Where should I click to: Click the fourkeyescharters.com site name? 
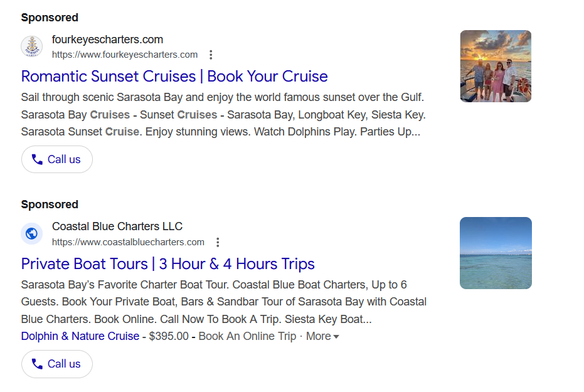coord(107,40)
